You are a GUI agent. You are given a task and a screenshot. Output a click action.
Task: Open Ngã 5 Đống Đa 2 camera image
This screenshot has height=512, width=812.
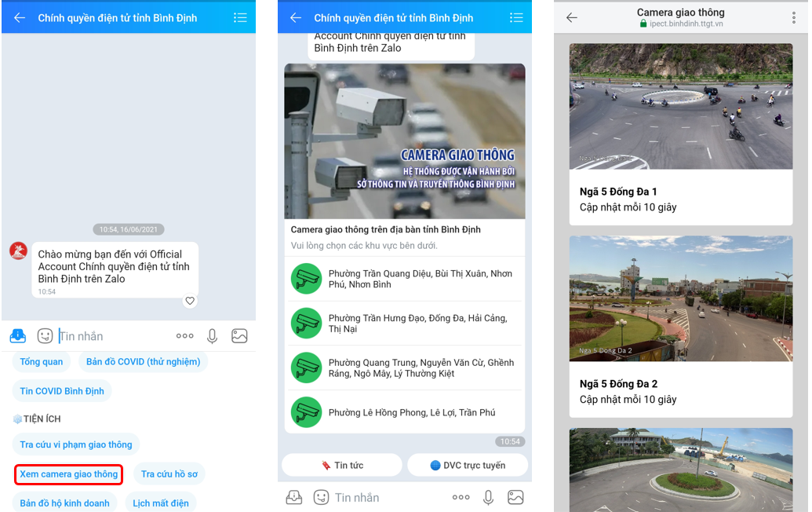coord(680,298)
